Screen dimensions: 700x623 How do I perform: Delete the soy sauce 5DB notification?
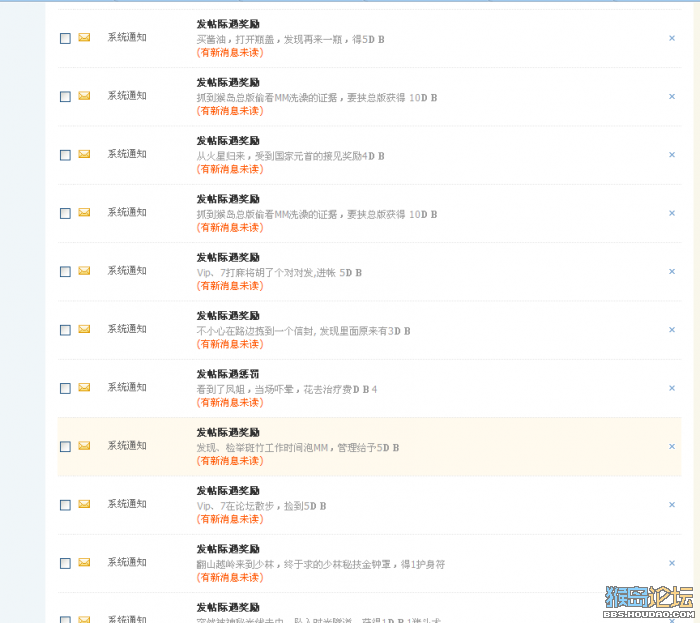tap(672, 38)
